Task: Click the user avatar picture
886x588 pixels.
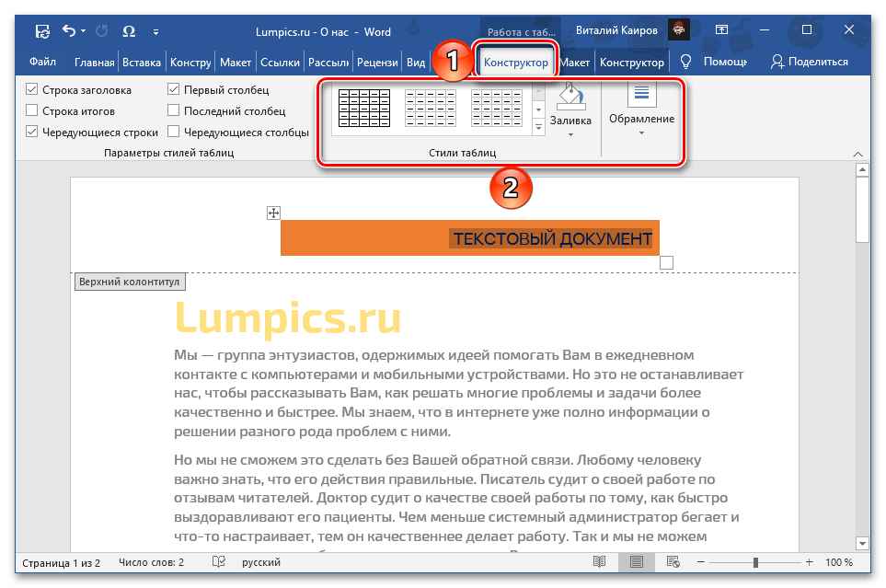Action: 679,29
